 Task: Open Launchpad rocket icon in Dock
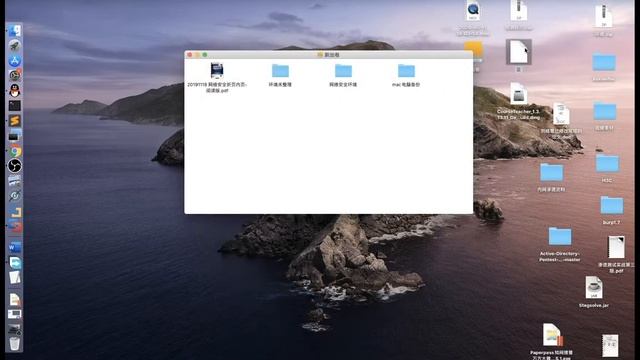(15, 46)
